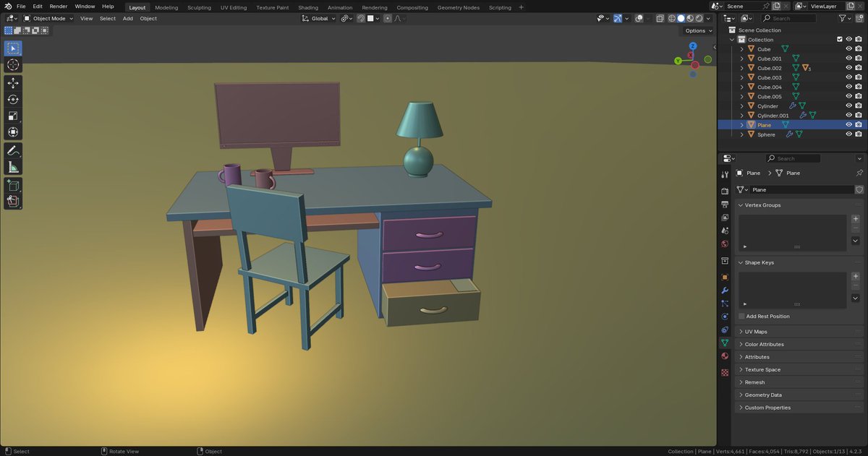This screenshot has width=868, height=456.
Task: Select the Move tool
Action: tap(13, 83)
